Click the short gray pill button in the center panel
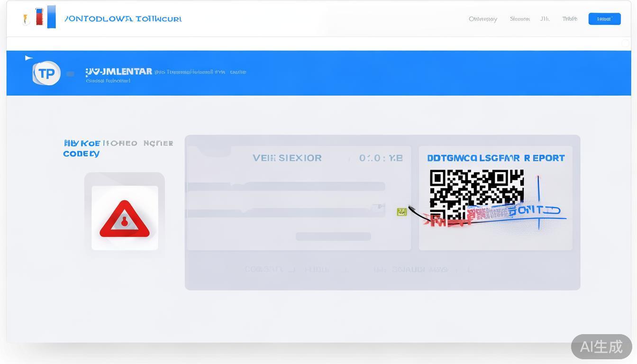Viewport: 637px width, 364px height. tap(333, 237)
